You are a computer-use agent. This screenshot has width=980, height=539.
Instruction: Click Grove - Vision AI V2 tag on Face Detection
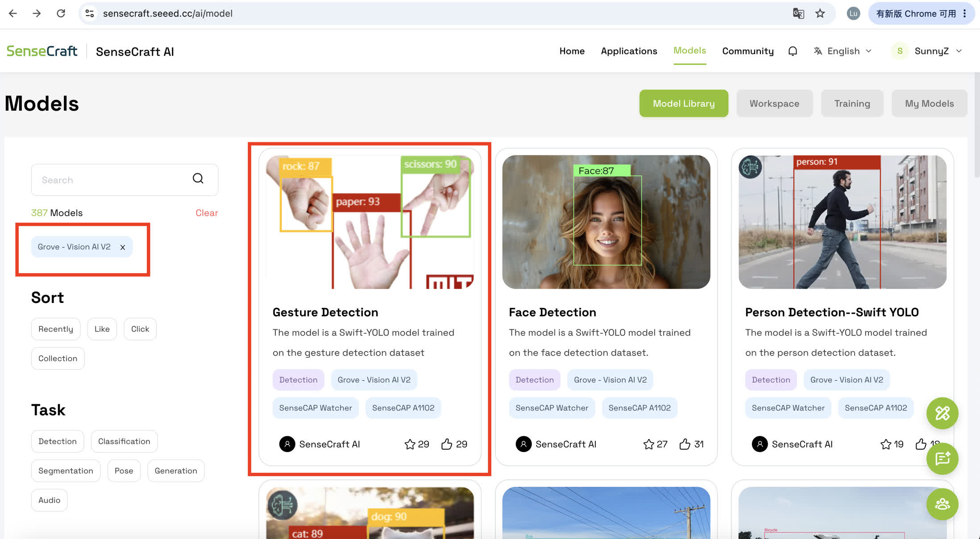pos(610,380)
